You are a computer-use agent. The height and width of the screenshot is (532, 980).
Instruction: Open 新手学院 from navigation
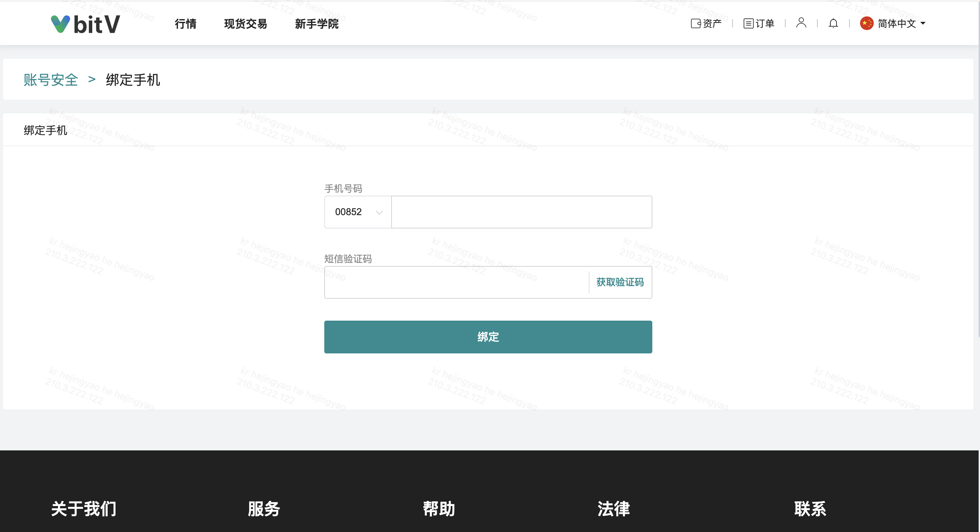pos(316,24)
